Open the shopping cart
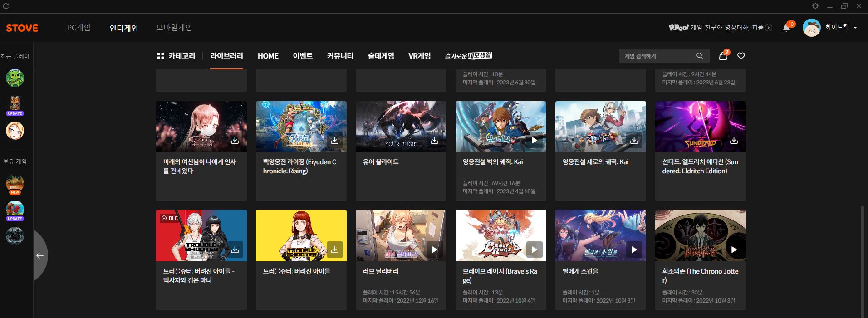 [x=723, y=56]
